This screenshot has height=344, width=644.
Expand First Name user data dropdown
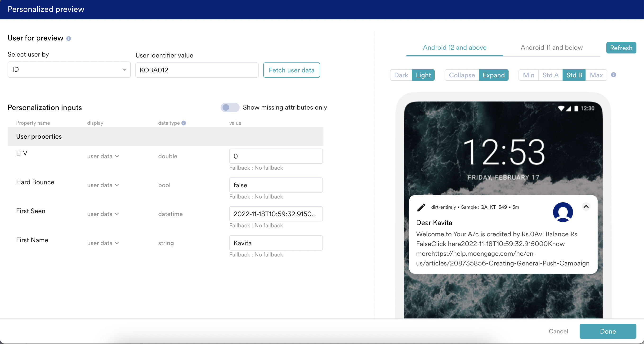(103, 243)
